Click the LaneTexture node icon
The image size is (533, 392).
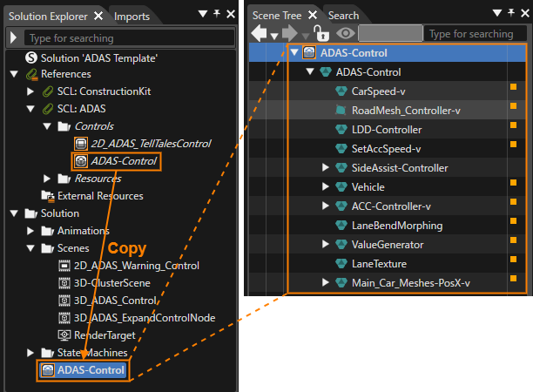pyautogui.click(x=341, y=263)
